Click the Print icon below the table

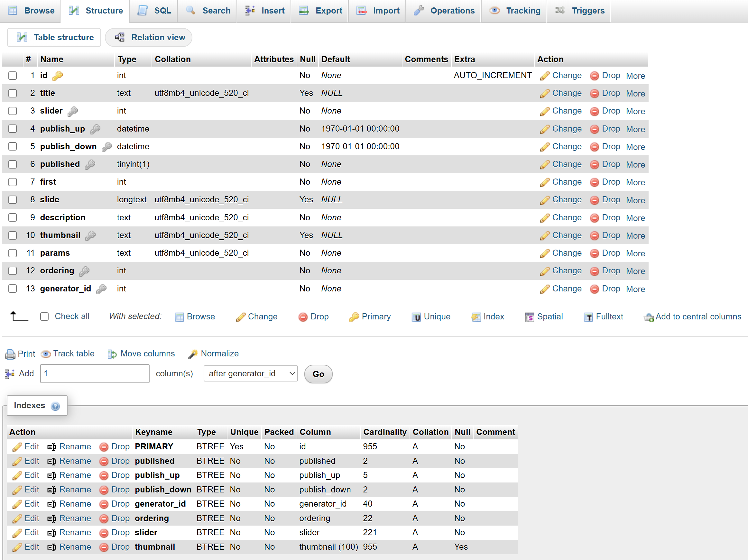click(10, 354)
